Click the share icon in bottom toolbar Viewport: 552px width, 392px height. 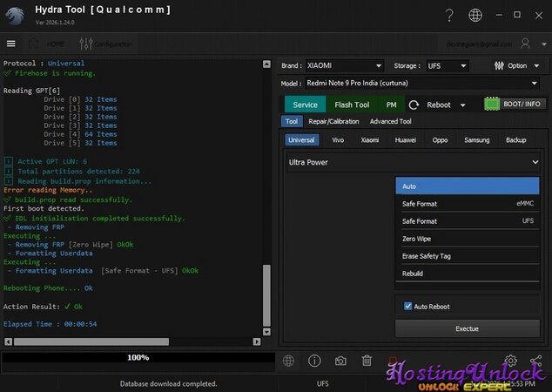pos(535,360)
